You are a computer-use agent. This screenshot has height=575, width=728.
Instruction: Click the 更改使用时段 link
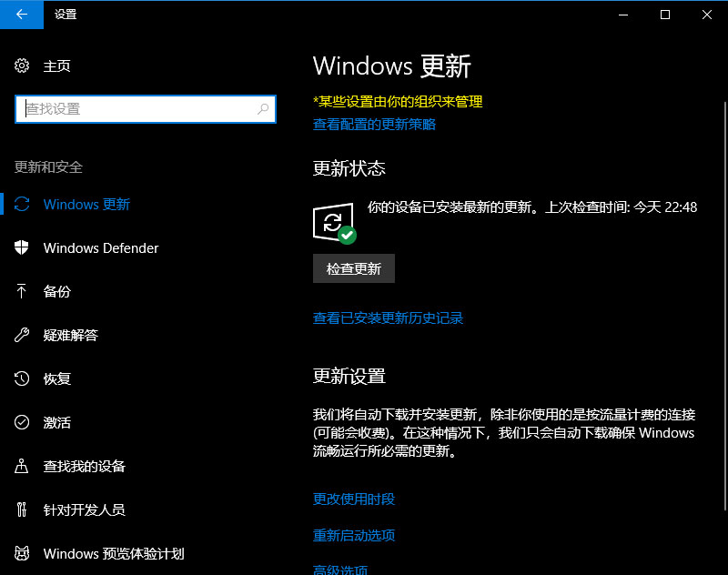352,499
